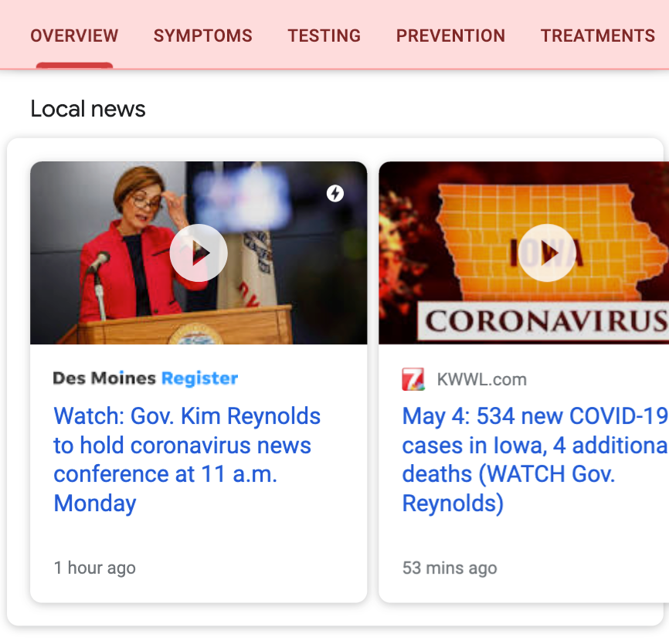Open 'May 4: 534 new COVID-19 cases' headline

point(535,459)
